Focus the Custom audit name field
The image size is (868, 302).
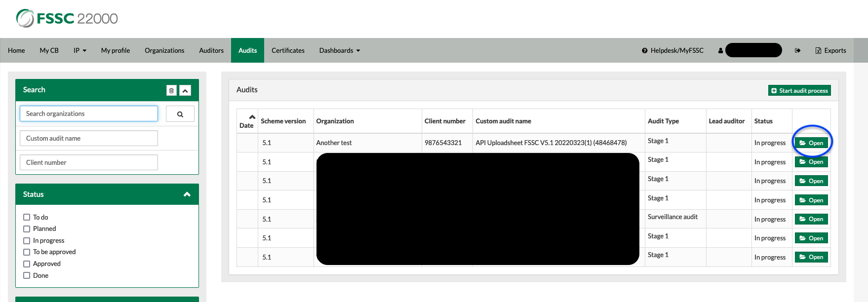coord(89,139)
